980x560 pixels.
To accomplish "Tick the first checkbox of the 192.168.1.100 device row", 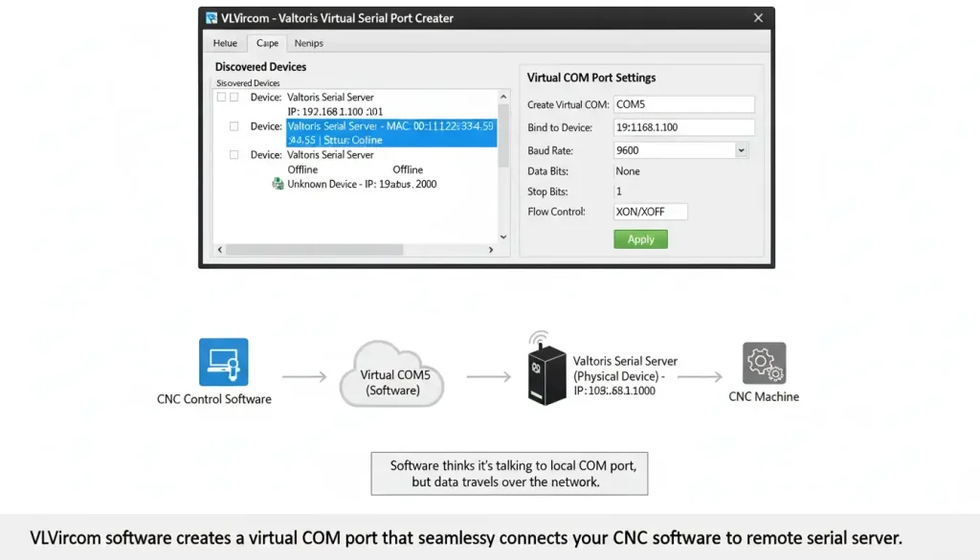I will [221, 97].
